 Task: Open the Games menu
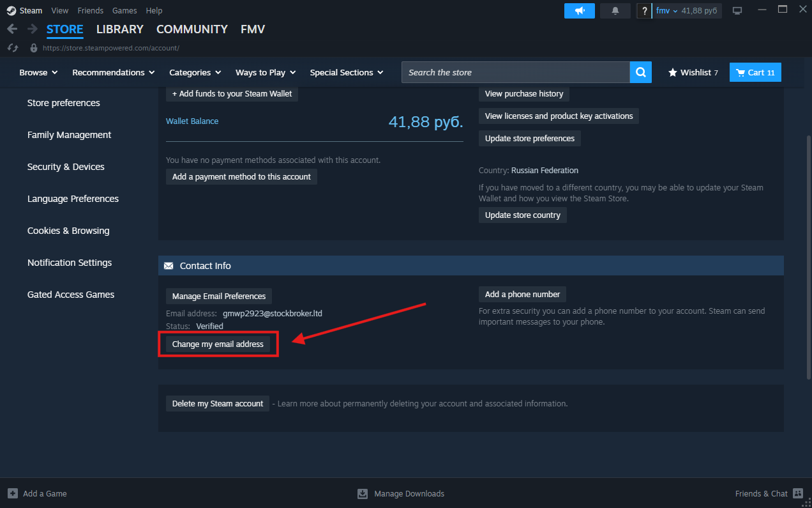click(x=124, y=11)
